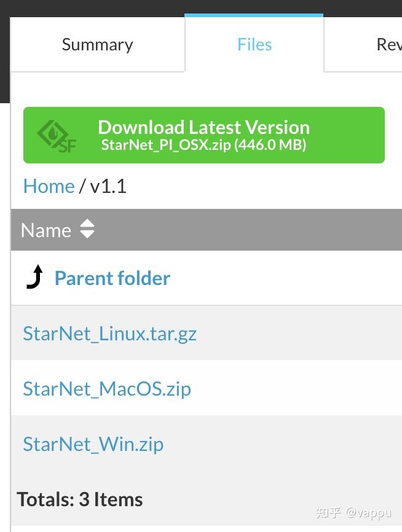Switch to the Summary tab
Viewport: 402px width, 532px height.
97,44
